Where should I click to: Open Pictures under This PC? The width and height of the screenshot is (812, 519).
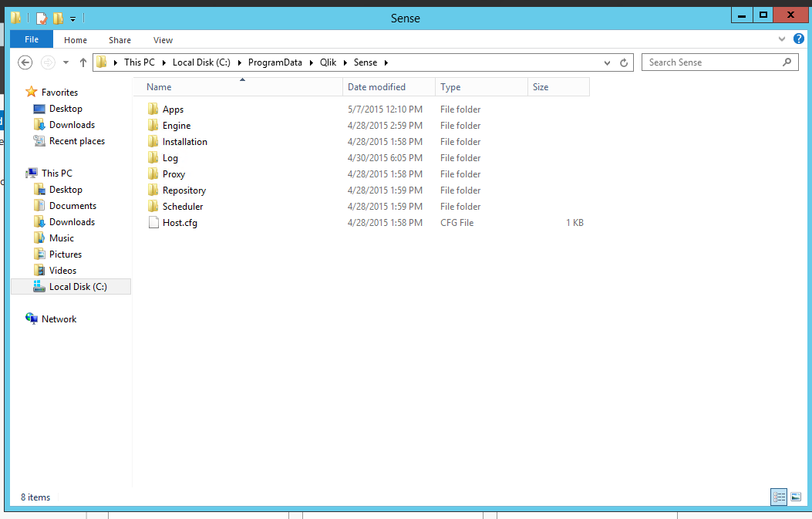click(66, 254)
